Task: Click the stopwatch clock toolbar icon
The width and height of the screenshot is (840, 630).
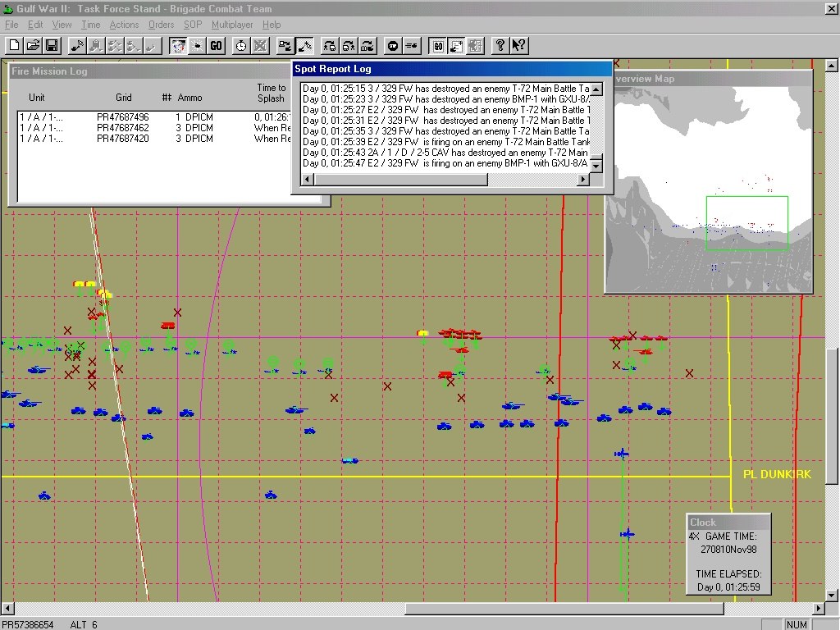Action: pyautogui.click(x=242, y=46)
